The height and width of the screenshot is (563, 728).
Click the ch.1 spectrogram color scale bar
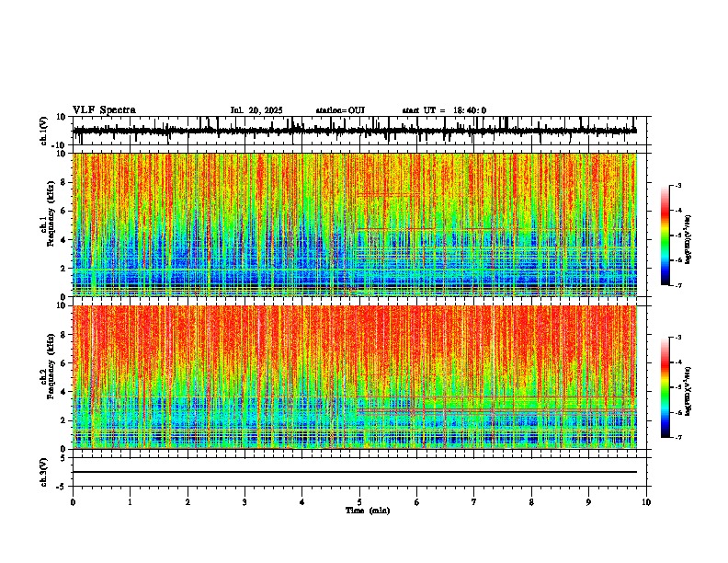click(665, 236)
